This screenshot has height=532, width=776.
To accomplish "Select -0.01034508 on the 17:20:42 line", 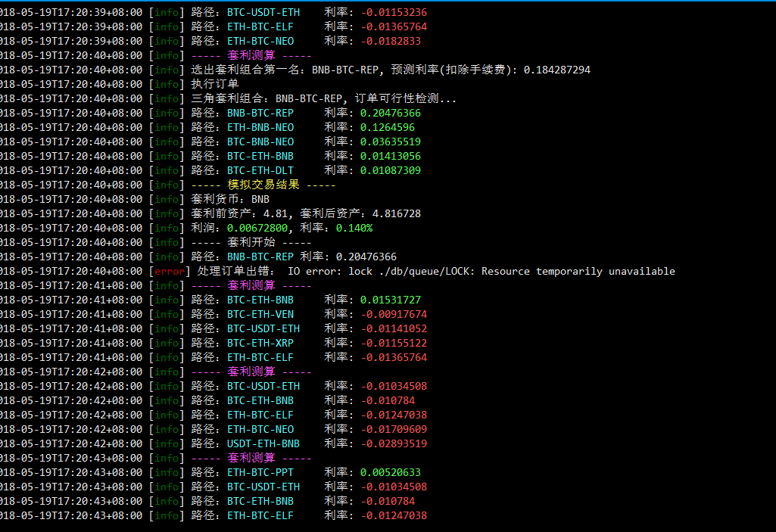I will (394, 386).
